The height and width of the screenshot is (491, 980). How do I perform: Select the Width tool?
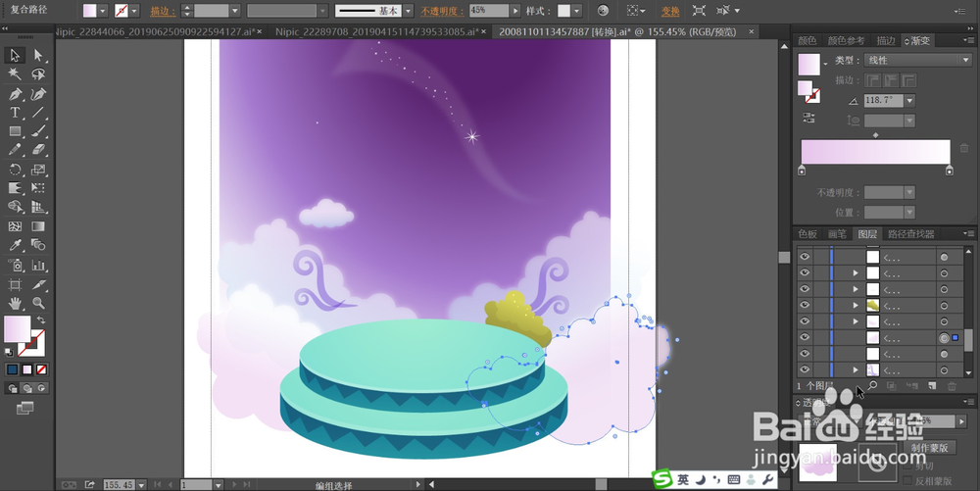pos(15,188)
